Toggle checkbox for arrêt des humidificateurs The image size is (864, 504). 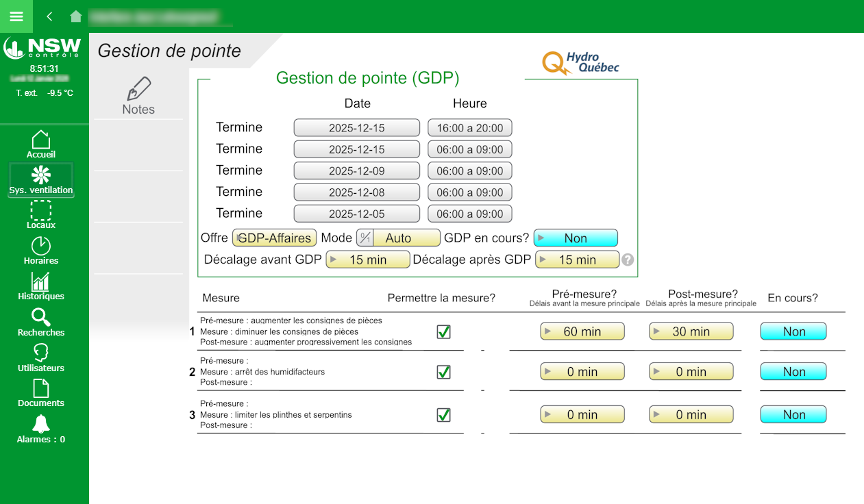point(444,372)
